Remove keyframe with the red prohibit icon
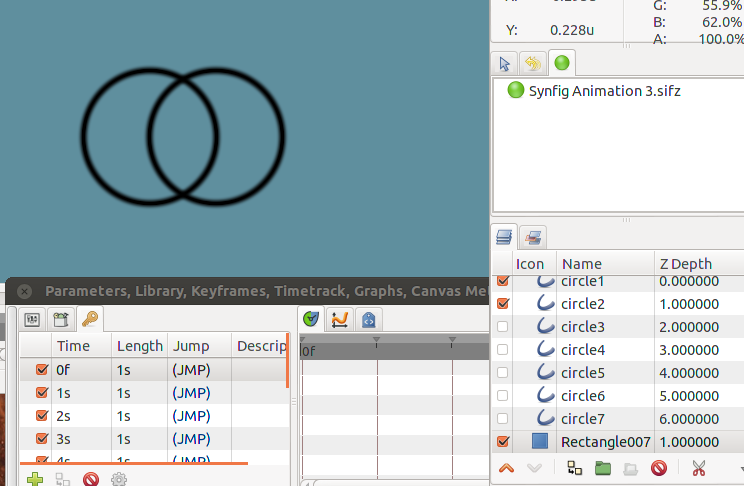The image size is (744, 486). [x=91, y=478]
